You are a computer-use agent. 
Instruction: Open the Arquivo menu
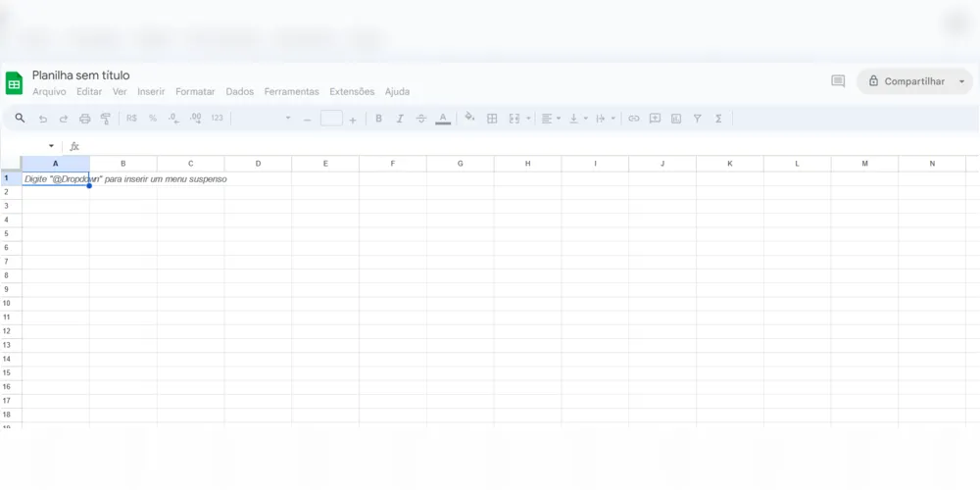49,92
